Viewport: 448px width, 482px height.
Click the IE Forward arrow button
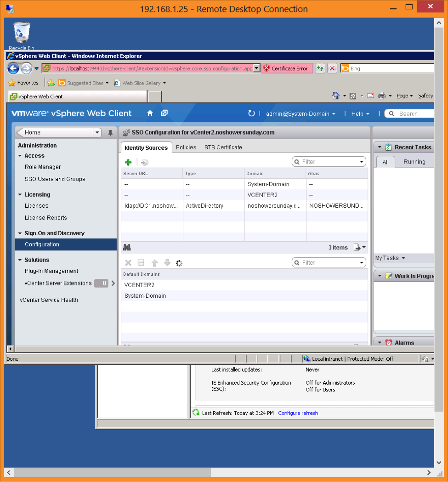pos(27,68)
